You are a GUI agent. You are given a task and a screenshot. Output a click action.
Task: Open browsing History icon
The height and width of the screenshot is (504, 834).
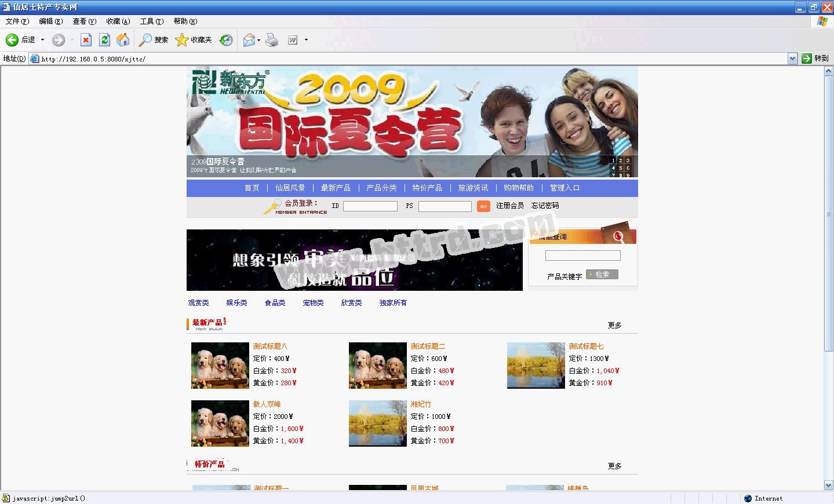pos(226,39)
